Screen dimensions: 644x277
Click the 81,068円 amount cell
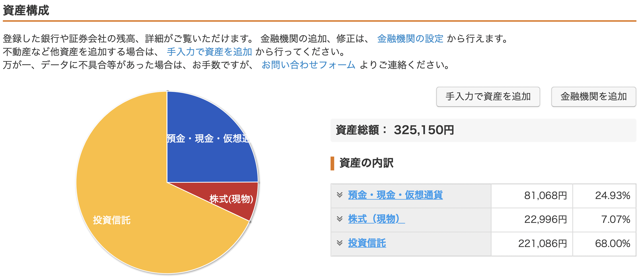tap(532, 196)
